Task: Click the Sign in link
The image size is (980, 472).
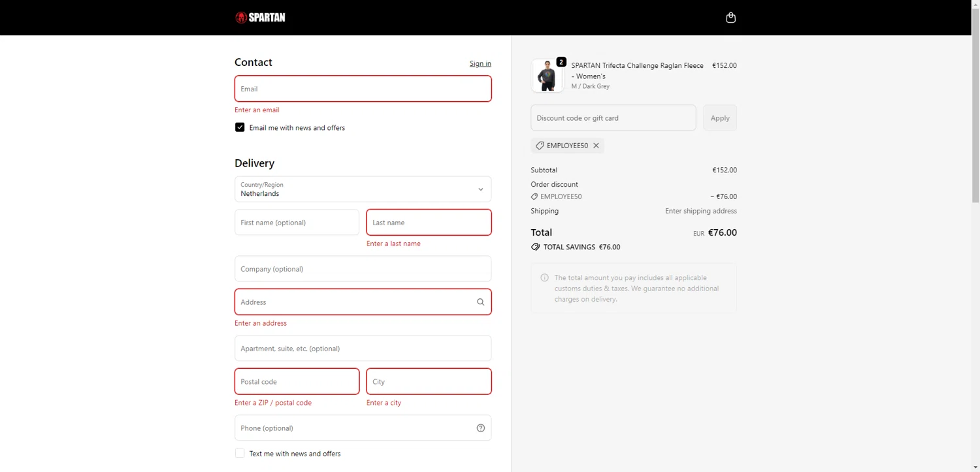Action: [x=480, y=63]
